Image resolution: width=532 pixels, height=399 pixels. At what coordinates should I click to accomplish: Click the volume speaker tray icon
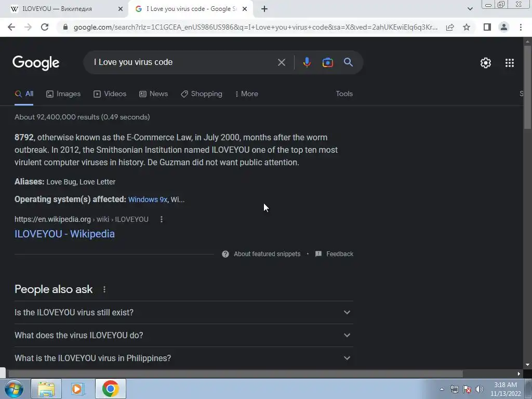(479, 389)
